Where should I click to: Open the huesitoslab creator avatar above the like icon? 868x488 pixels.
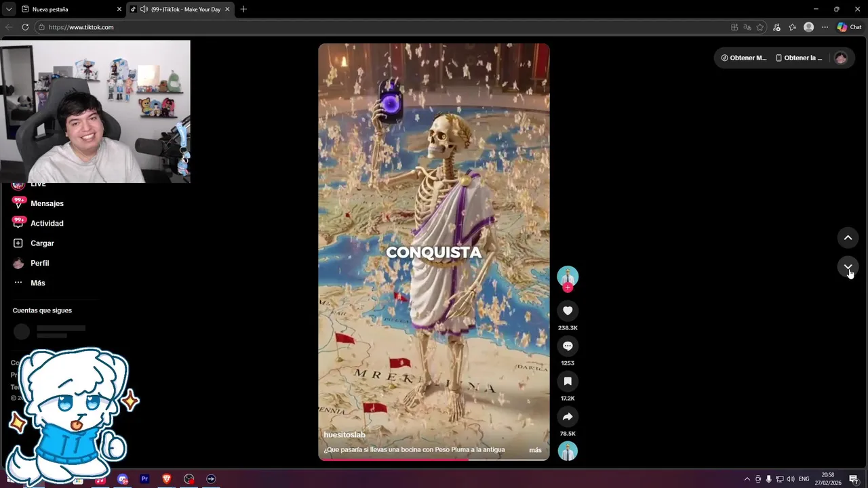[x=568, y=276]
